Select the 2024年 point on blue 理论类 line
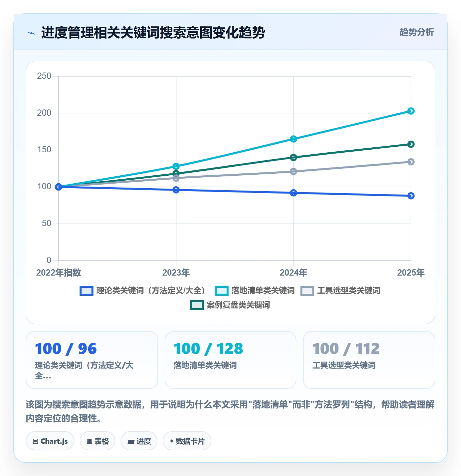Viewport: 461px width, 476px height. [x=293, y=193]
